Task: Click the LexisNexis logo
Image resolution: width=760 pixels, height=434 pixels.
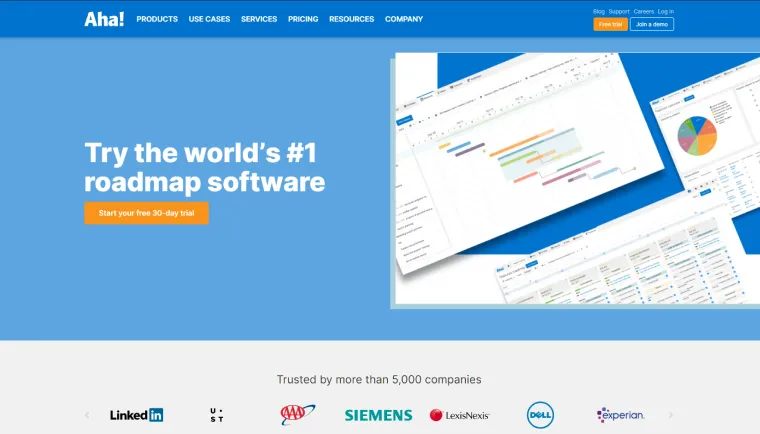Action: coord(459,415)
